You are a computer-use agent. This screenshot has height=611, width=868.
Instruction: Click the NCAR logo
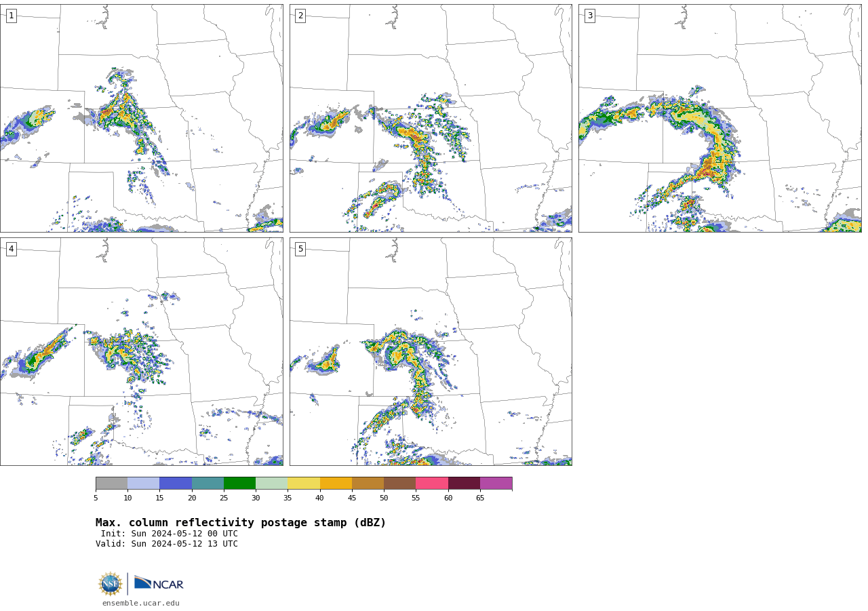(159, 583)
